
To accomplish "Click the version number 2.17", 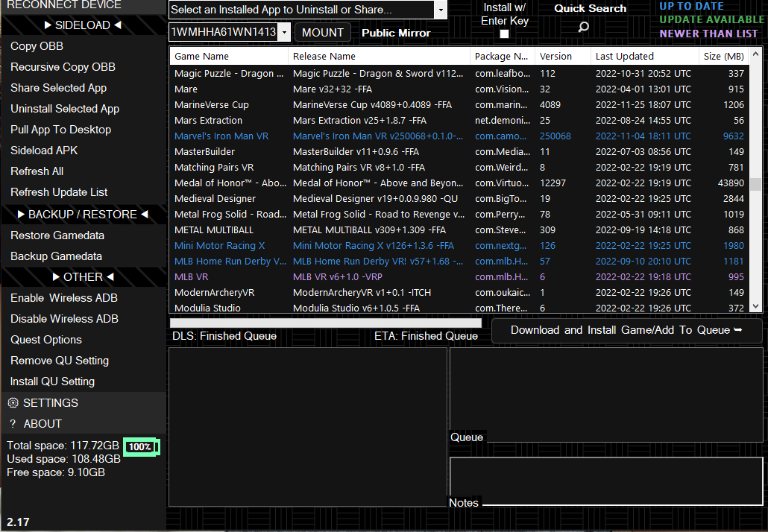I will tap(18, 522).
